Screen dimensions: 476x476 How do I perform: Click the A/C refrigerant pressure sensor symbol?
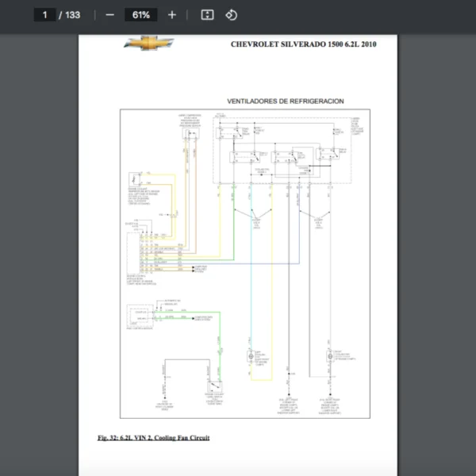tap(190, 133)
